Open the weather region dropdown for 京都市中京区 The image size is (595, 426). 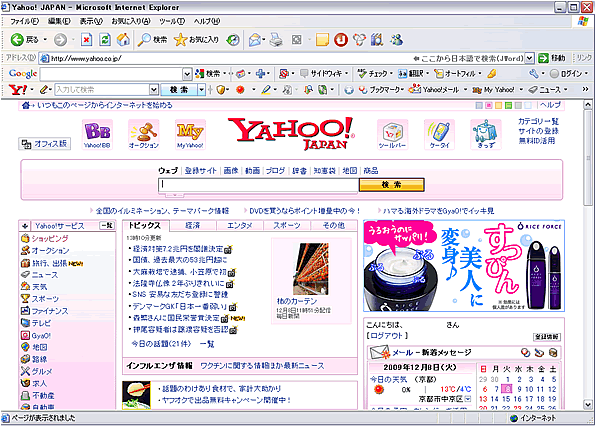click(x=468, y=399)
